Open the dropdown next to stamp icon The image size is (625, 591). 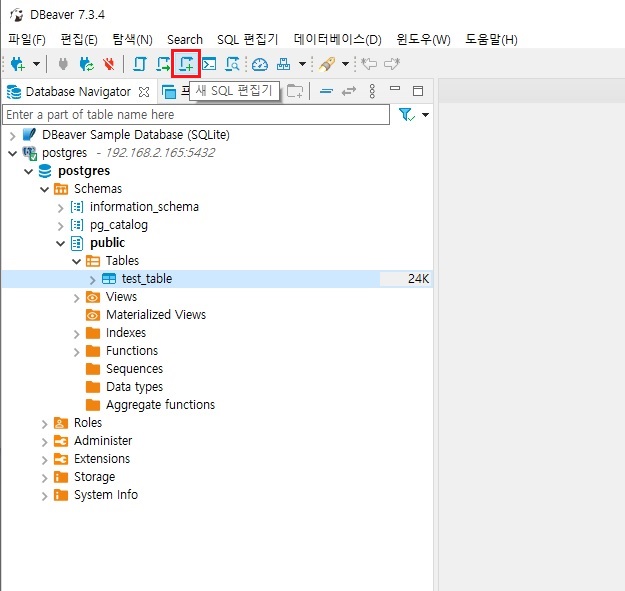[303, 64]
